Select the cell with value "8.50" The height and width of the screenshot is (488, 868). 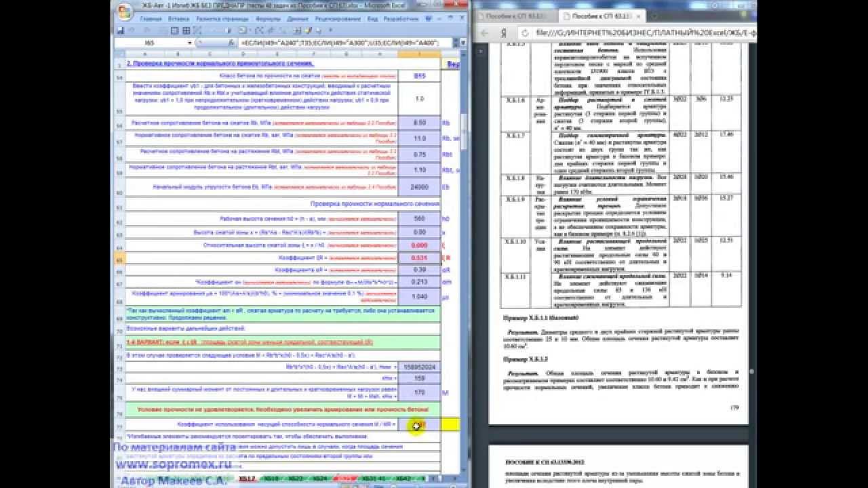[419, 123]
